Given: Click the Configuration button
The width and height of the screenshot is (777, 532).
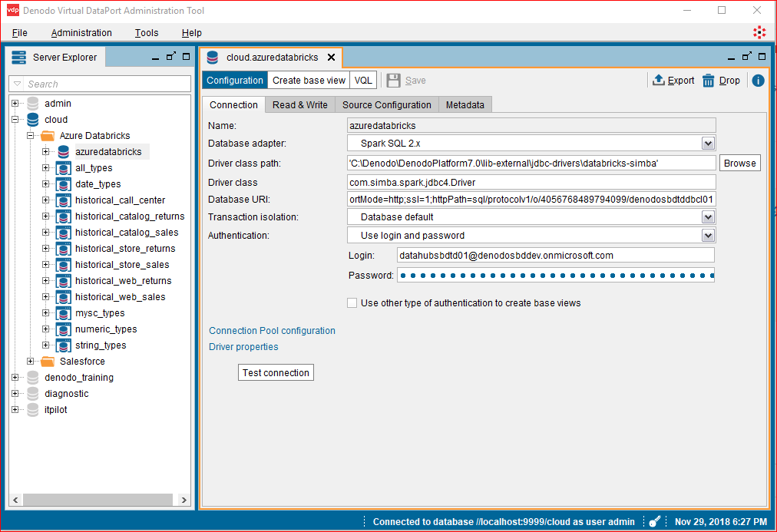Looking at the screenshot, I should pyautogui.click(x=235, y=81).
